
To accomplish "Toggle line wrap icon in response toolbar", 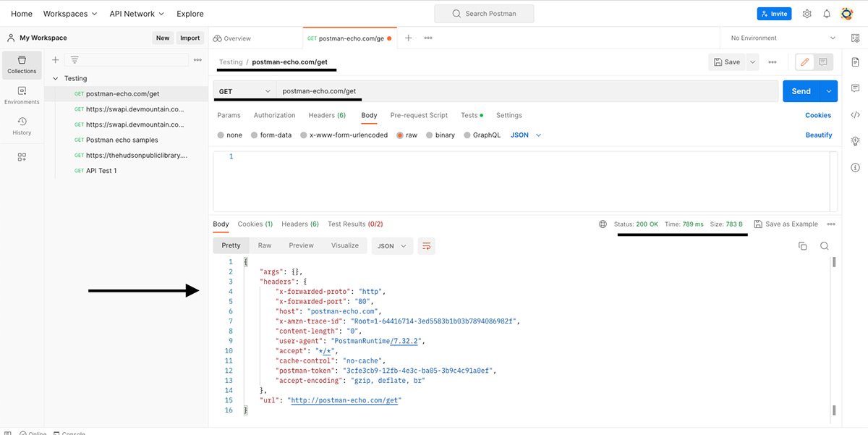I will click(426, 246).
